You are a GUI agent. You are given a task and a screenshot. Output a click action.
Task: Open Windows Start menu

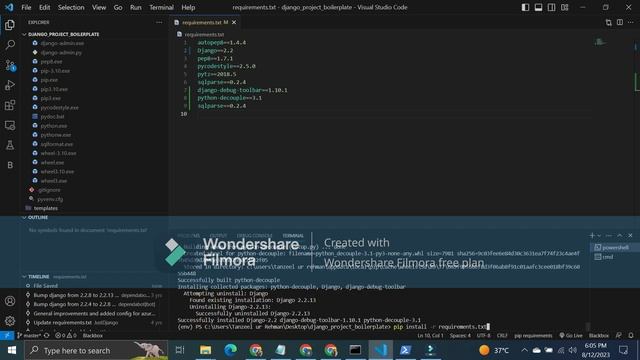click(11, 350)
